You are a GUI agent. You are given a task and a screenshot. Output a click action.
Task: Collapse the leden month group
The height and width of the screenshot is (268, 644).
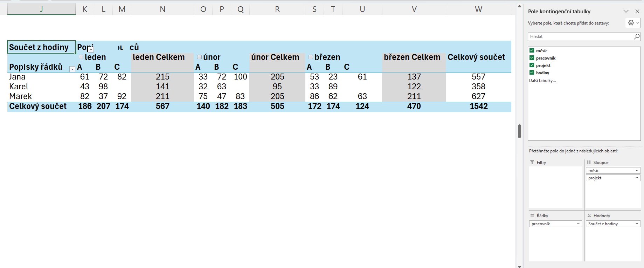coord(81,57)
